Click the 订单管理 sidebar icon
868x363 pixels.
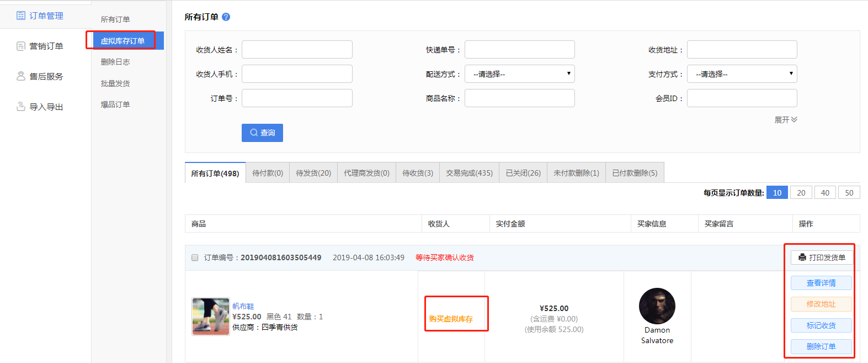(21, 15)
